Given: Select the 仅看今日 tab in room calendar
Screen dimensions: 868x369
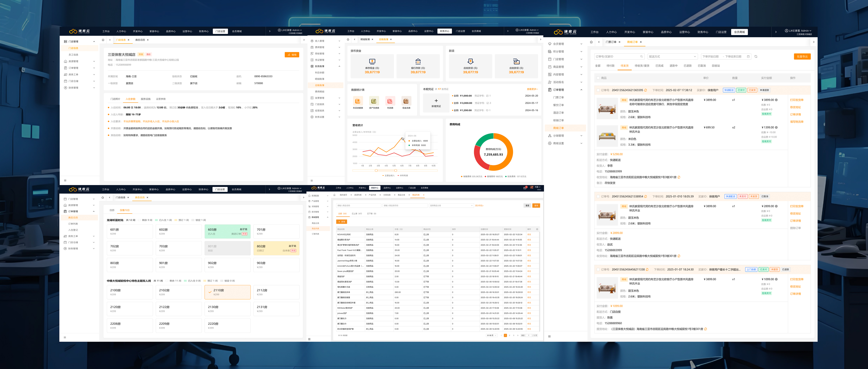Looking at the screenshot, I should tap(124, 210).
